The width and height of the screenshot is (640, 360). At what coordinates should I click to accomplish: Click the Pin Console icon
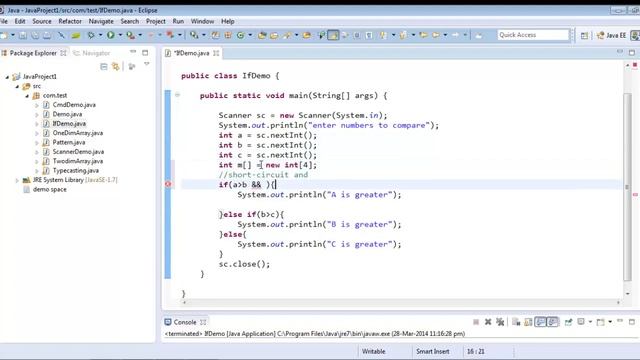pos(568,322)
